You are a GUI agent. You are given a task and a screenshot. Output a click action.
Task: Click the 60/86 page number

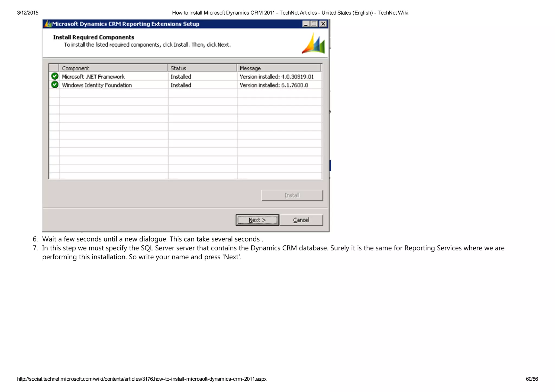click(532, 379)
